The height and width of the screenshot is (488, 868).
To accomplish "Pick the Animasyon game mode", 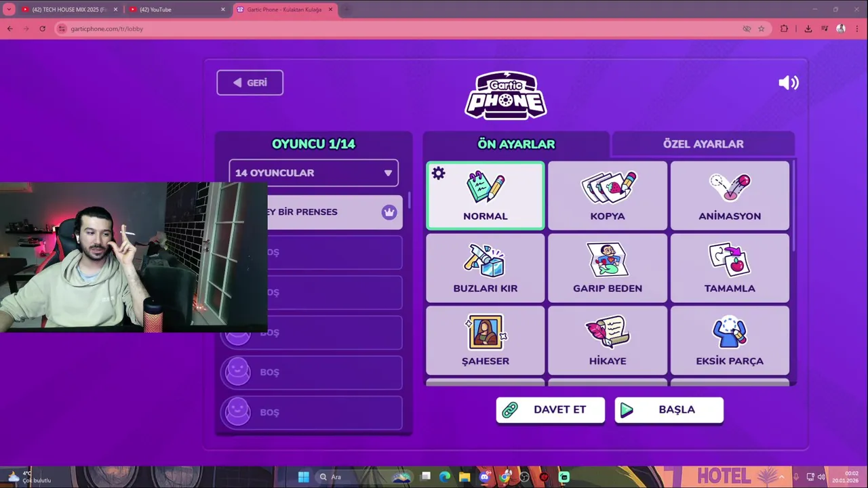I will [730, 196].
